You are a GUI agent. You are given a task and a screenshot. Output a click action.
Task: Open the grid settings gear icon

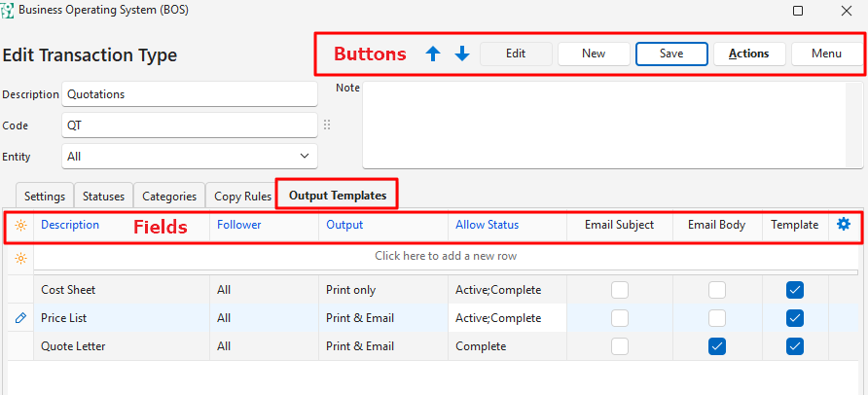tap(844, 225)
